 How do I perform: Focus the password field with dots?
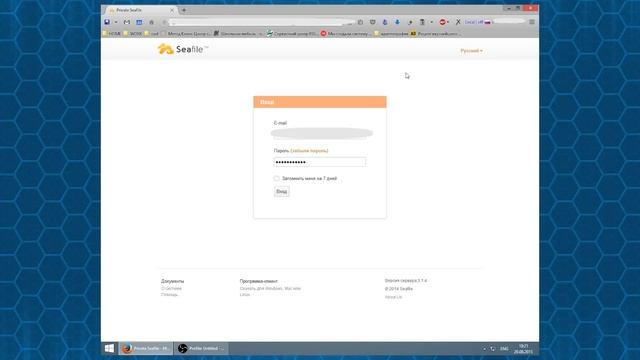click(320, 162)
